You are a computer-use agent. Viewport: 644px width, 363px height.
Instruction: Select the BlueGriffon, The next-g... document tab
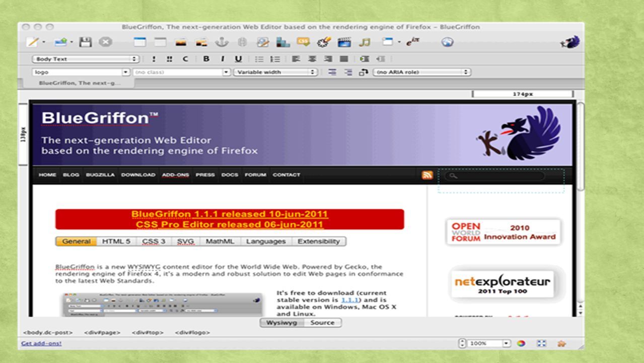(x=80, y=83)
